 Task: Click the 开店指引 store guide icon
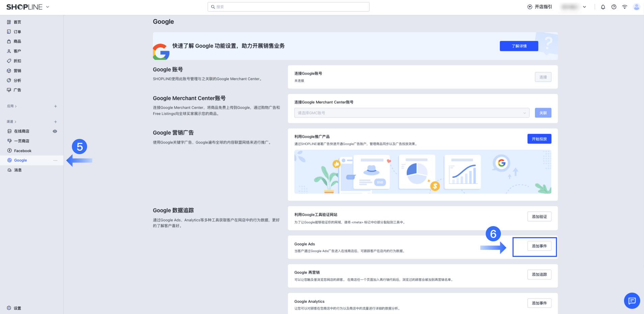530,7
